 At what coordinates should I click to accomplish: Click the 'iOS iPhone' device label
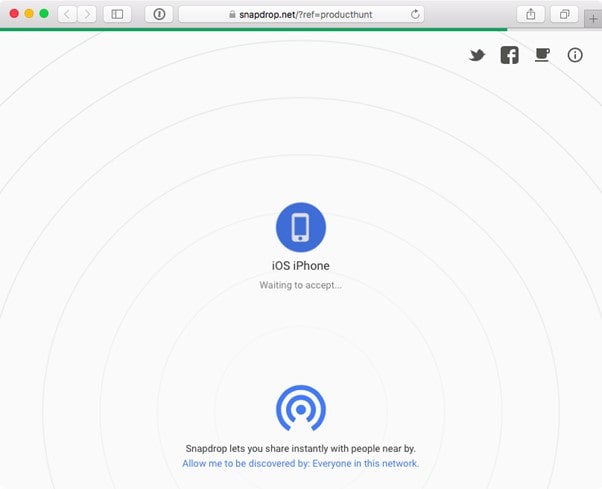point(300,266)
